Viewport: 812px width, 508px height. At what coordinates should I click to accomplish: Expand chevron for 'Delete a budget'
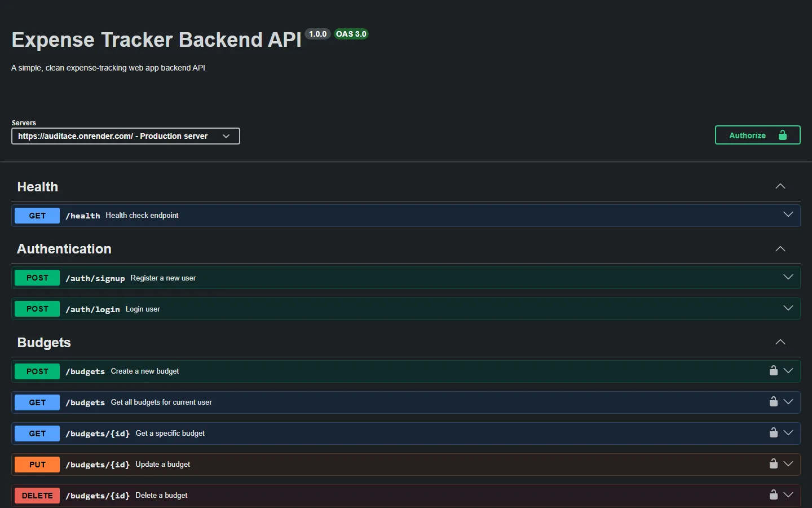788,495
